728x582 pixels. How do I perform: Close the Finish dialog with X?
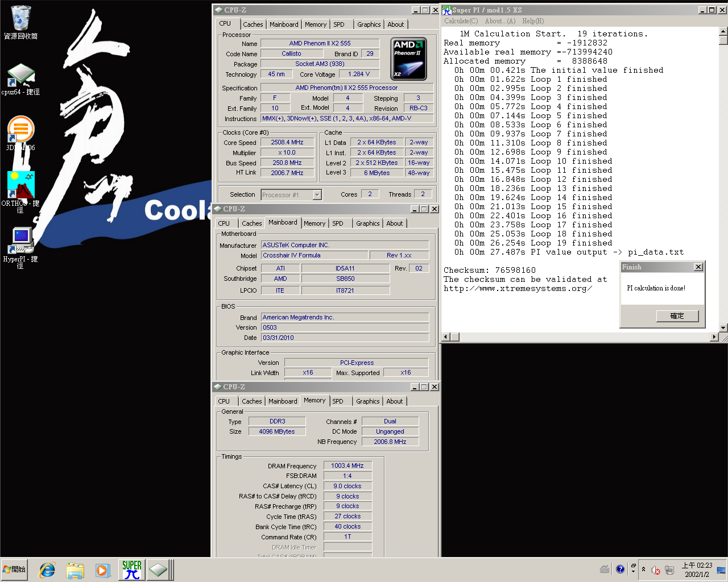coord(698,267)
